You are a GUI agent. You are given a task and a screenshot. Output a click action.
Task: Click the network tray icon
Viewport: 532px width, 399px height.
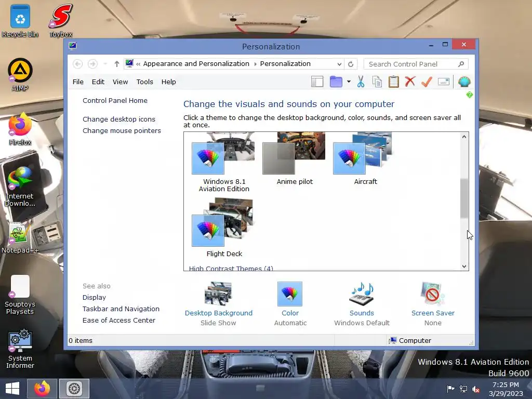coord(463,389)
